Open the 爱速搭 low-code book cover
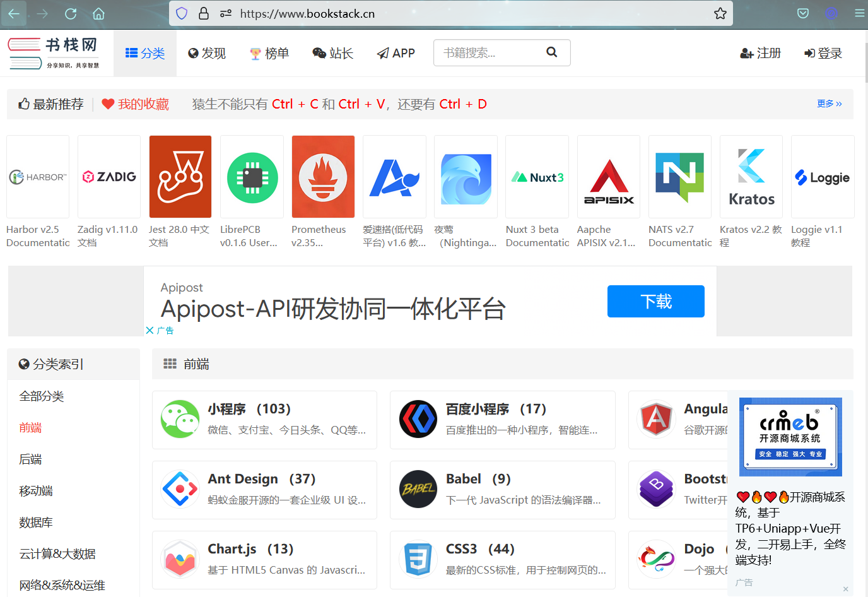 [394, 177]
